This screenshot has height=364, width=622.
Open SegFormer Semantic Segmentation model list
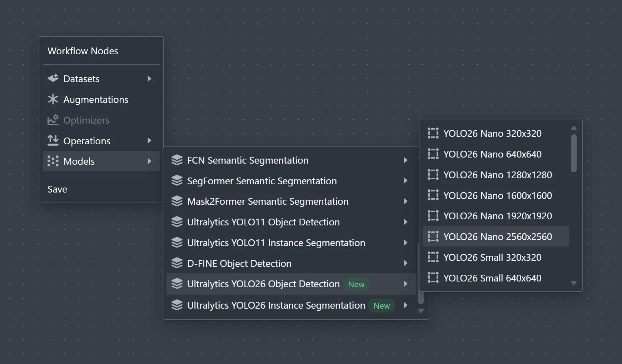[x=291, y=181]
